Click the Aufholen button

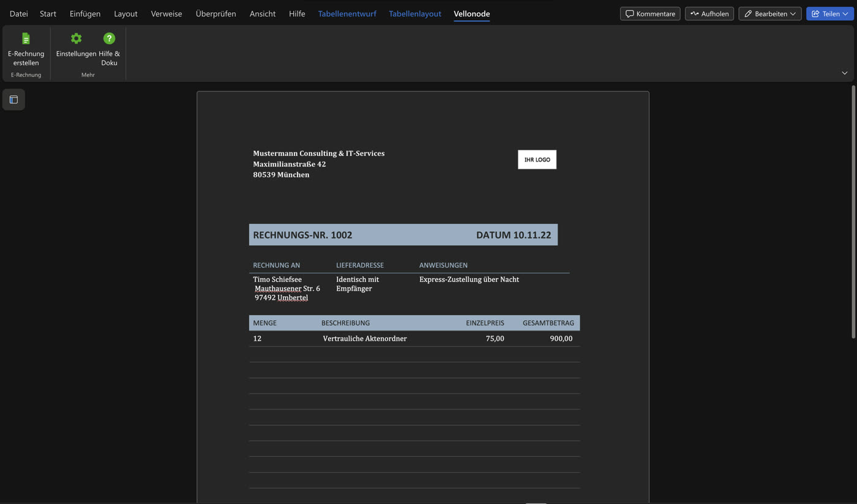[x=709, y=13]
